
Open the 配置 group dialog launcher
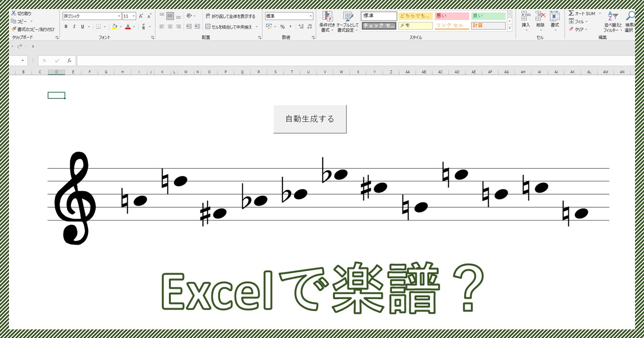tap(259, 37)
